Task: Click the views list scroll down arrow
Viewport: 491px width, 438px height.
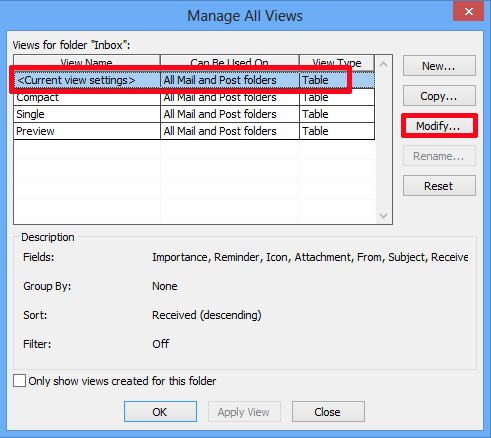Action: 384,216
